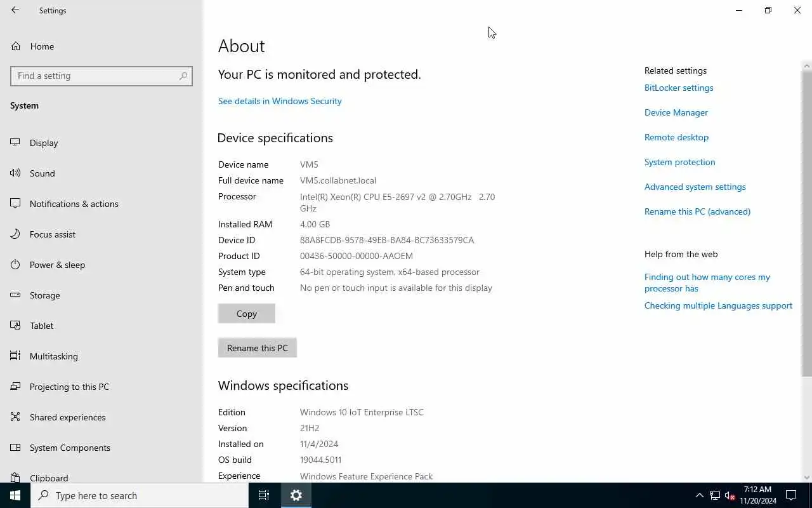The height and width of the screenshot is (508, 812).
Task: Restore down the Settings window
Action: 768,10
